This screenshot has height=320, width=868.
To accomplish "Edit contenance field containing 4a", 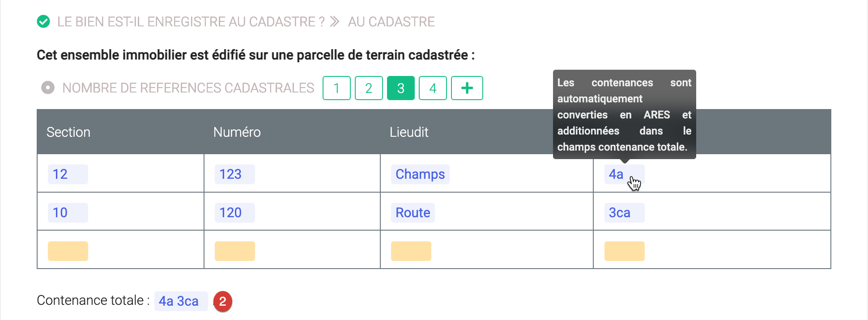I will (x=616, y=174).
